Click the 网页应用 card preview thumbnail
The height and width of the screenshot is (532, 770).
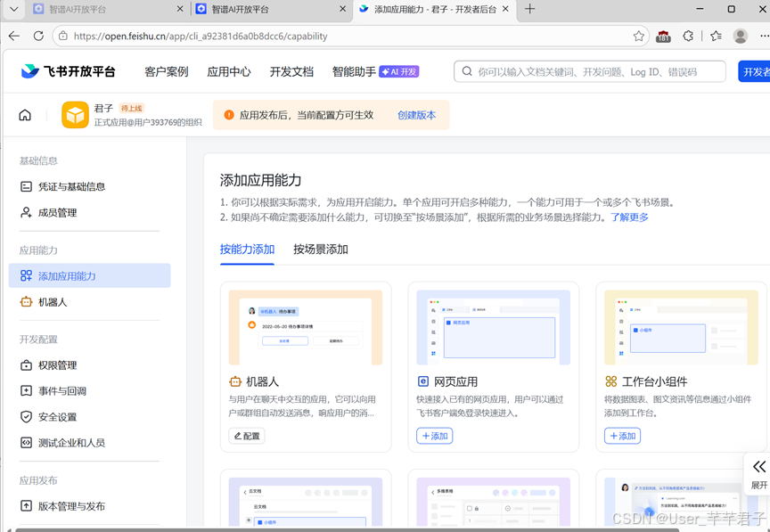493,327
